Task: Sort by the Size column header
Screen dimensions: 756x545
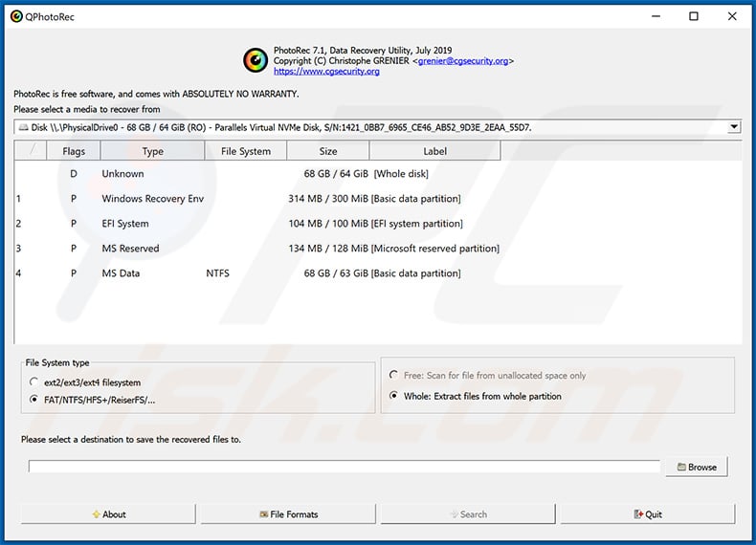Action: [x=328, y=151]
